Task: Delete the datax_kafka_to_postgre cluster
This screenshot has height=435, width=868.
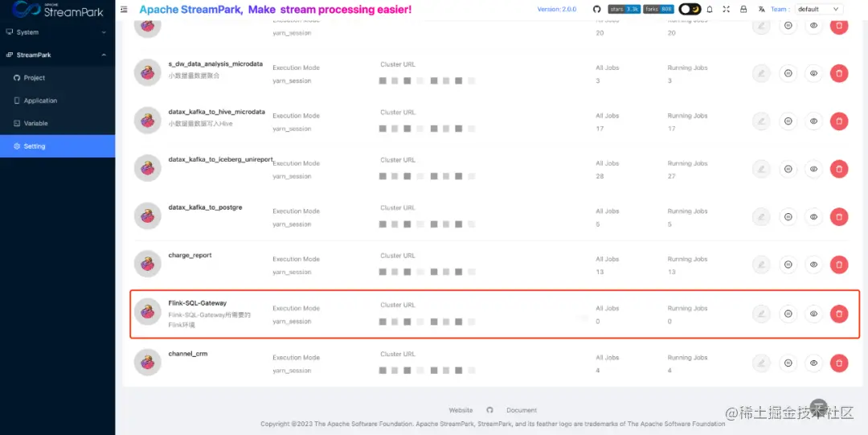Action: (839, 216)
